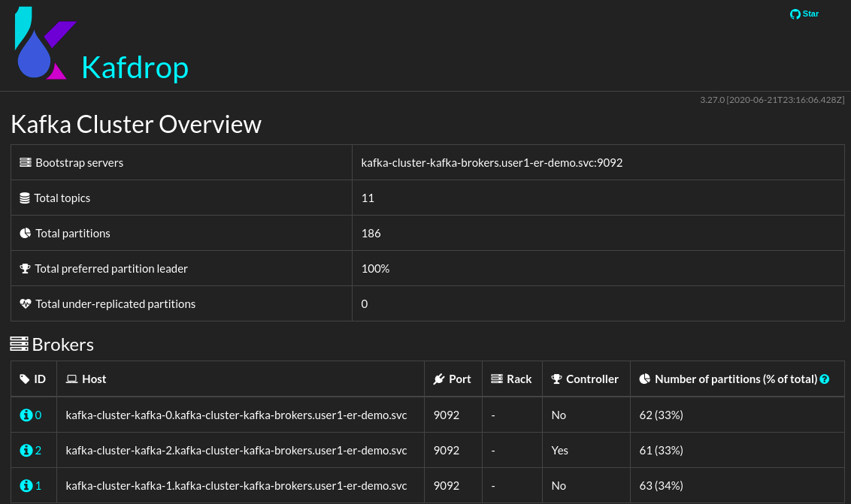This screenshot has width=851, height=504.
Task: Click port 9092 in broker 1 row
Action: coord(446,485)
